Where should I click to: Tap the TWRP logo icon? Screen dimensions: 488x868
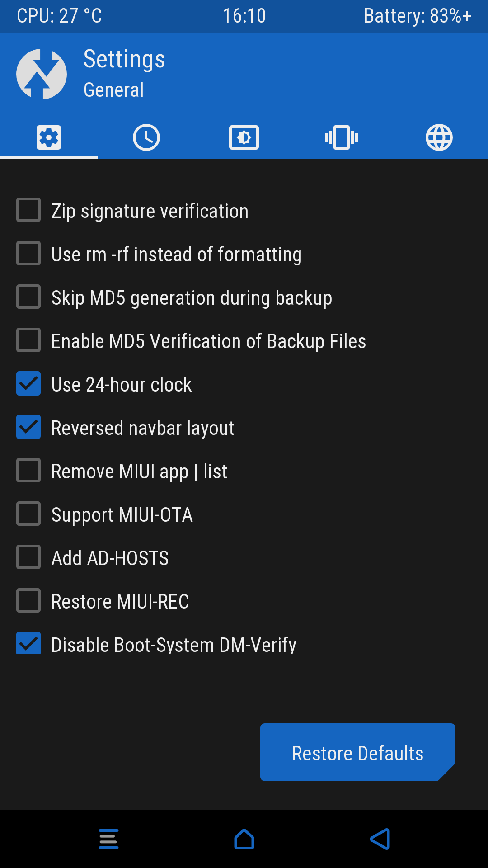[x=42, y=74]
